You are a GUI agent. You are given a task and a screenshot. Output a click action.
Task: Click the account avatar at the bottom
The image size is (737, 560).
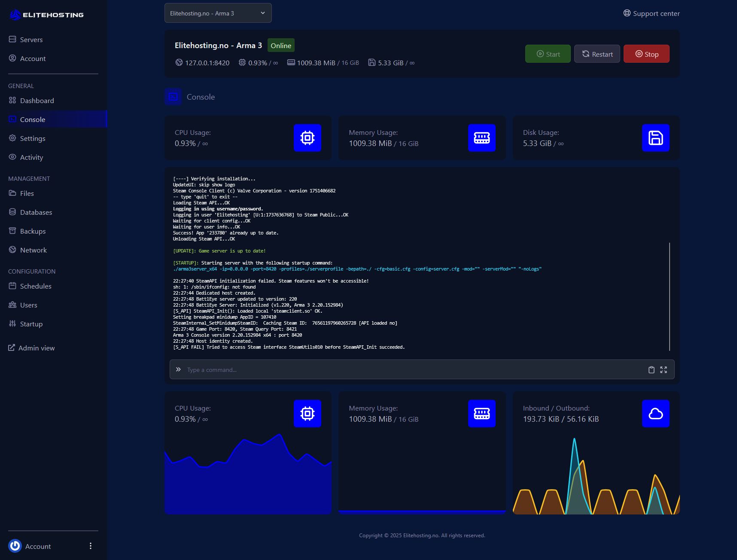tap(15, 546)
